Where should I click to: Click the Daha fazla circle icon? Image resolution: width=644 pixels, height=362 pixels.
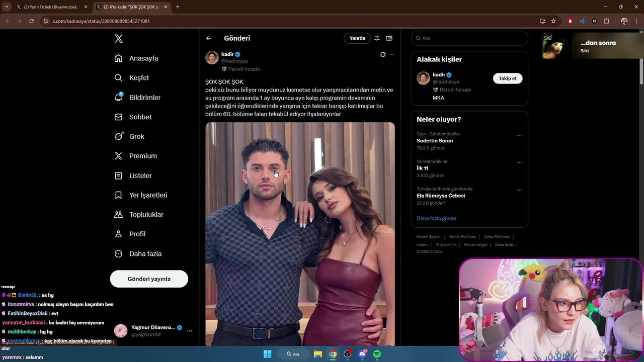click(118, 254)
